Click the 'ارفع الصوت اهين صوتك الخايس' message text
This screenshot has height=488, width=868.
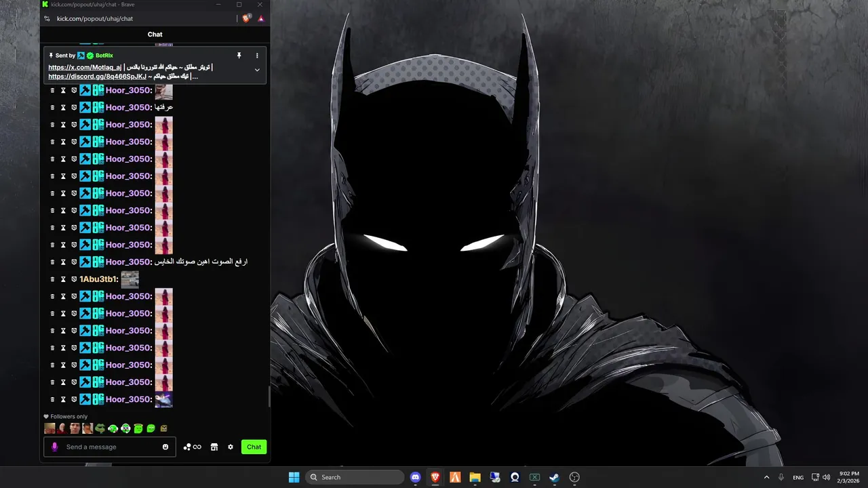point(201,262)
